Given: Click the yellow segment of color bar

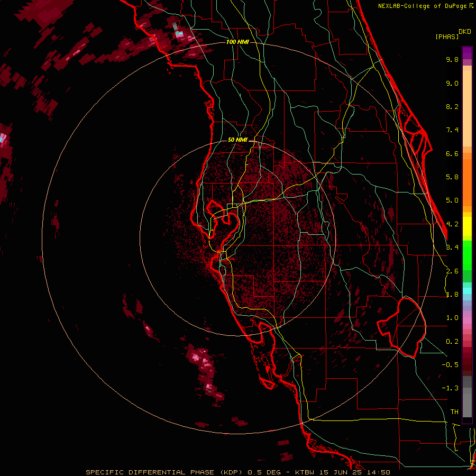Looking at the screenshot, I should pyautogui.click(x=467, y=226).
